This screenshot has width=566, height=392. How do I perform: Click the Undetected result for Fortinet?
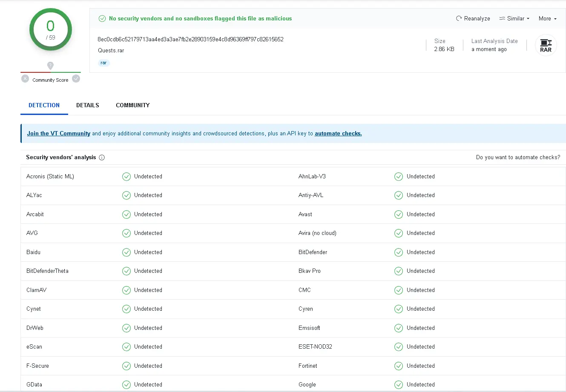[421, 366]
